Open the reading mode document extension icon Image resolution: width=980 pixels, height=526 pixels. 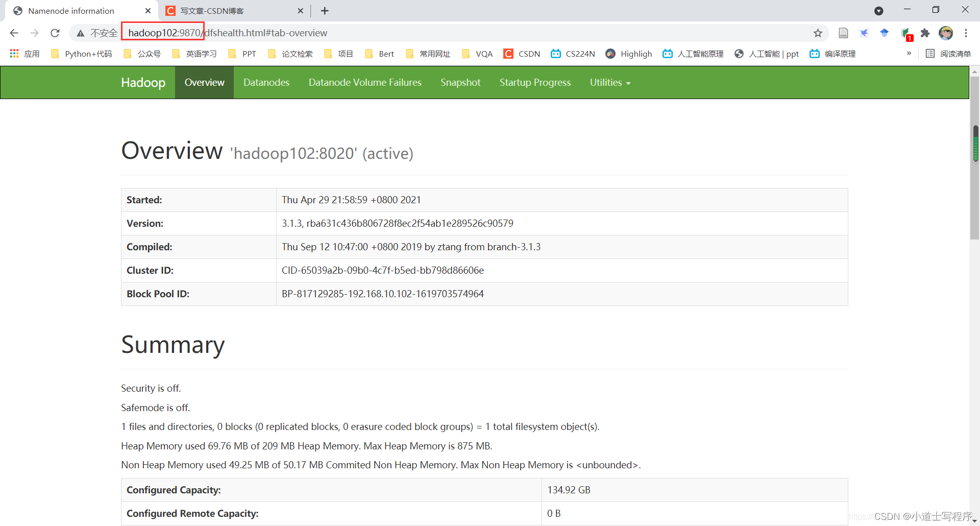pyautogui.click(x=843, y=33)
